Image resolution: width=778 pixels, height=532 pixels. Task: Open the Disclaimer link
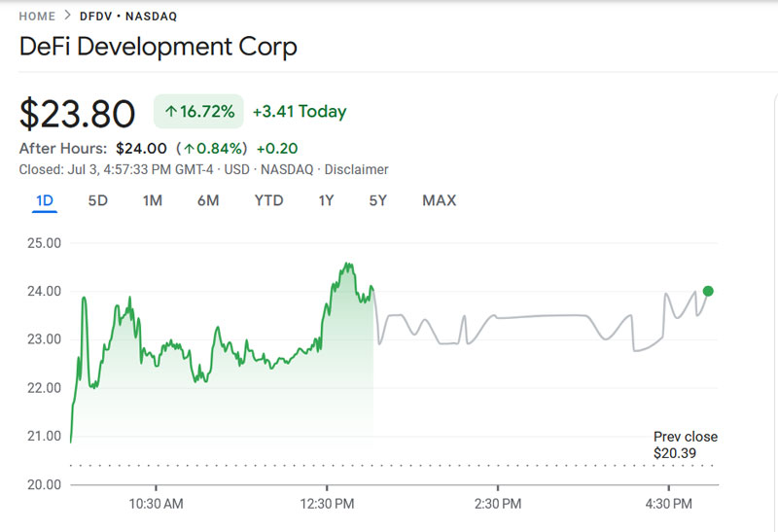tap(356, 170)
